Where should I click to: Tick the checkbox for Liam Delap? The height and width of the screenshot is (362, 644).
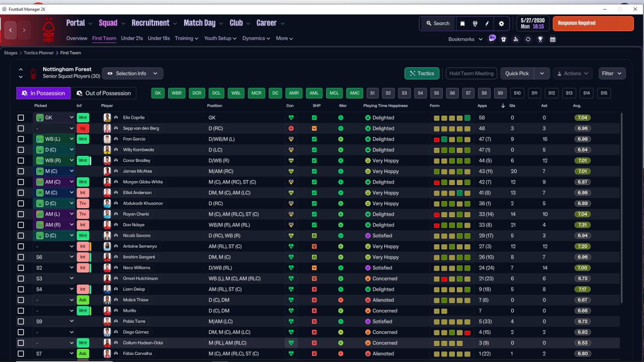pos(21,289)
